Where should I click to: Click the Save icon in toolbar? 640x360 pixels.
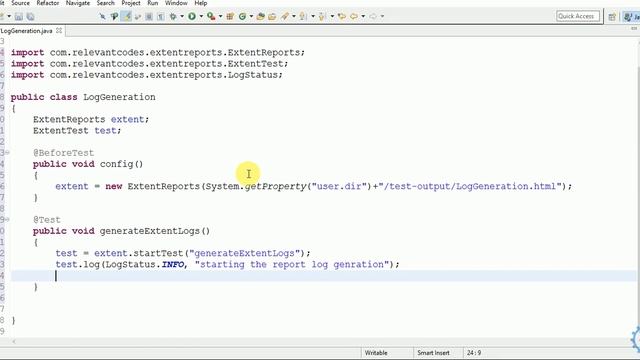19,16
